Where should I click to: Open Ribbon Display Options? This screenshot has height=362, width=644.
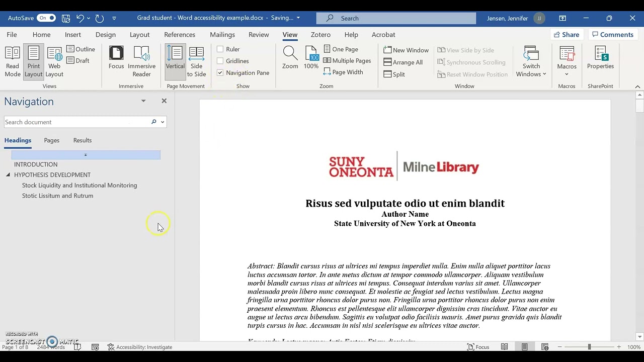tap(562, 18)
